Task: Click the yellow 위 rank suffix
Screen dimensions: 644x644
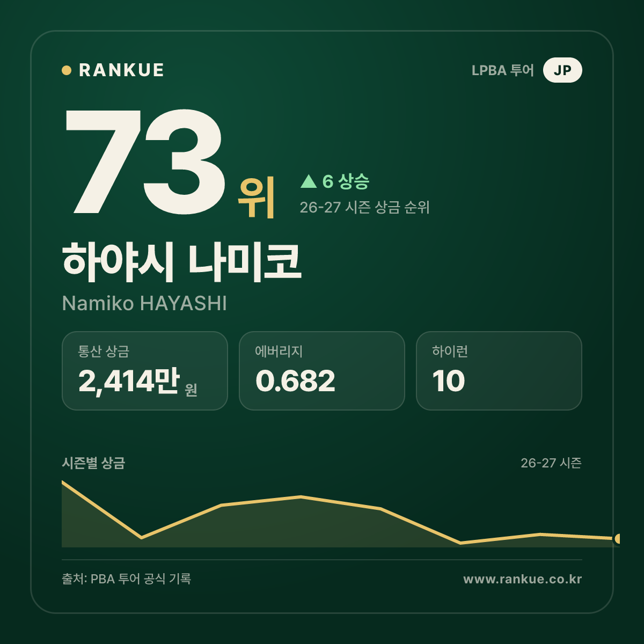Action: click(x=257, y=196)
